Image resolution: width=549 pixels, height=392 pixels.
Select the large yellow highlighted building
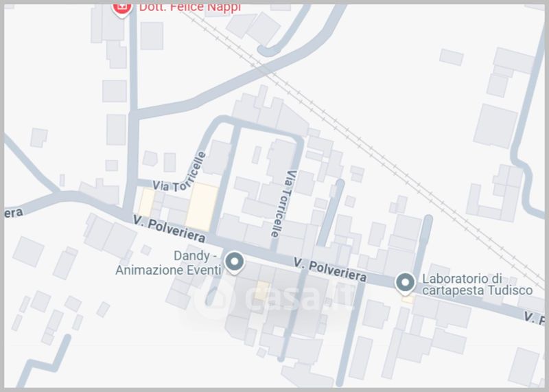point(202,207)
